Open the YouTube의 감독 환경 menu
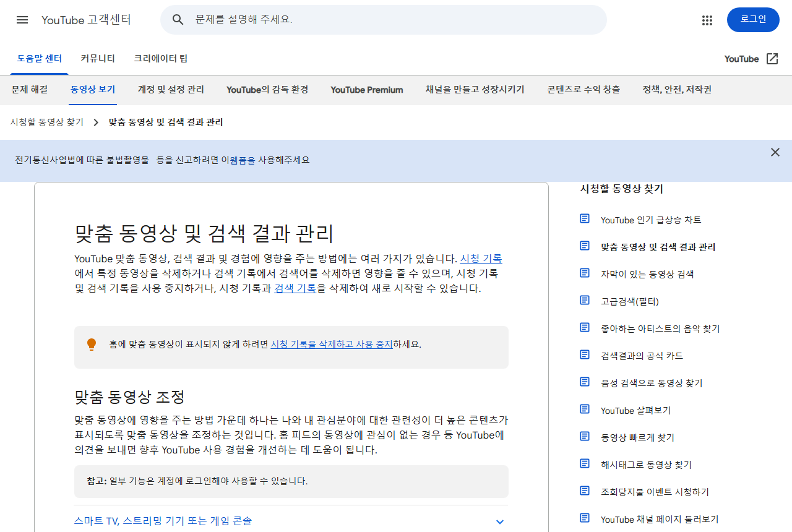 (267, 90)
